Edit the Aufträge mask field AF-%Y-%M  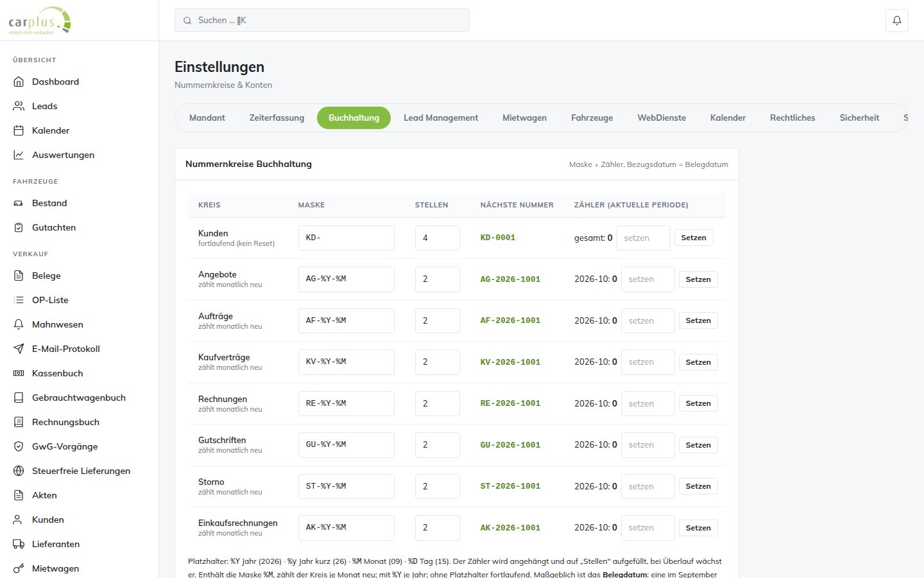[x=346, y=320]
